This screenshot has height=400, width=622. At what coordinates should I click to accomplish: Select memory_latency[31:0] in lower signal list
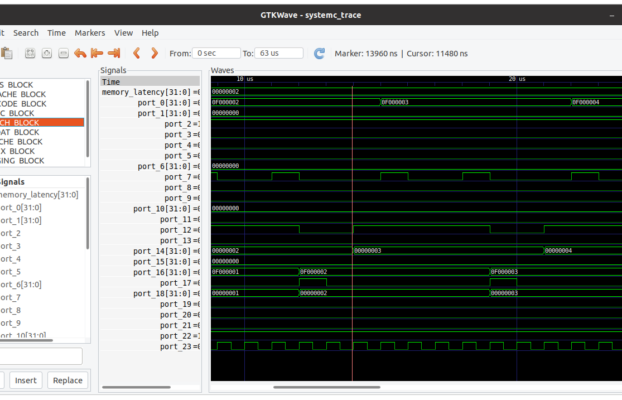pos(39,194)
